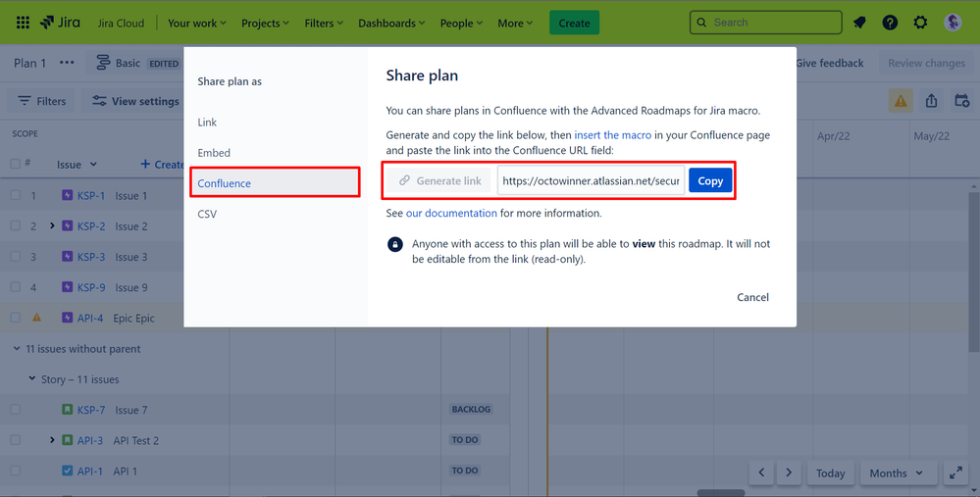Click the Generate link button
Viewport: 980px width, 497px height.
(x=438, y=180)
